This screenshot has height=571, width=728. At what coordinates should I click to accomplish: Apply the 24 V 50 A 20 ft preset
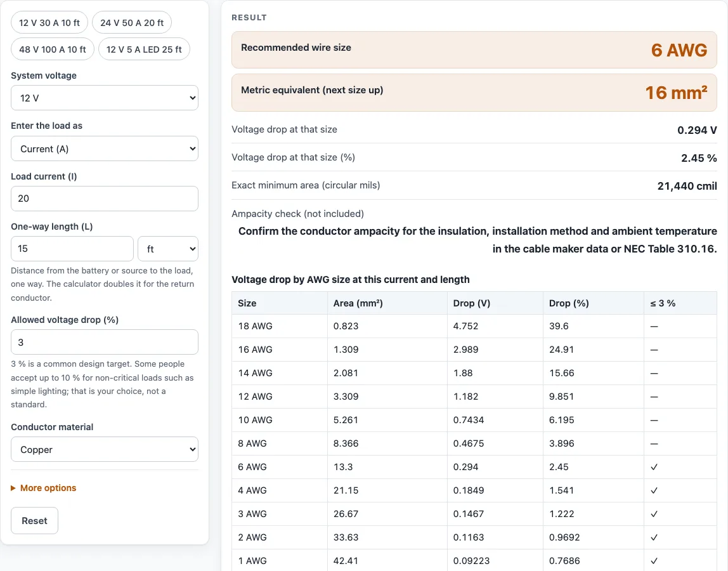coord(132,23)
